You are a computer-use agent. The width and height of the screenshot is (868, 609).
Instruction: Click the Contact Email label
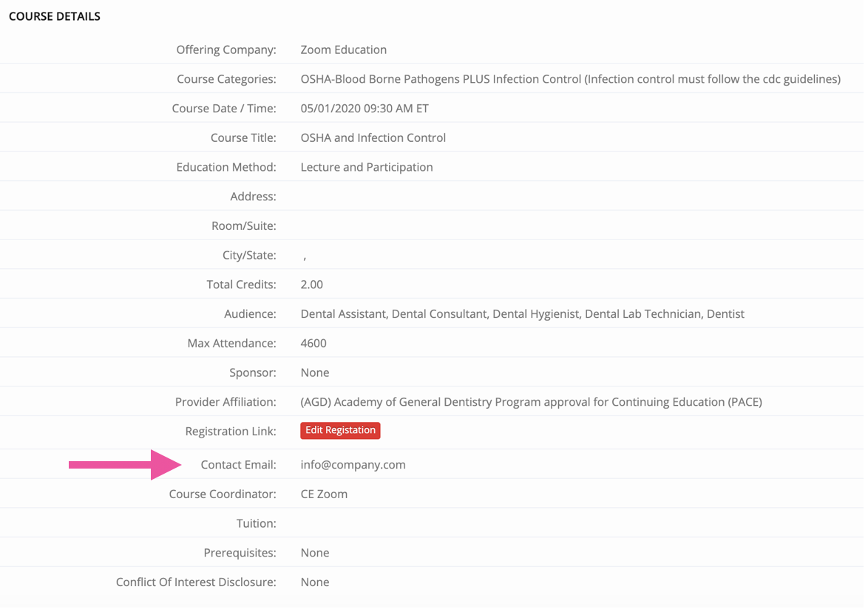[x=239, y=465]
